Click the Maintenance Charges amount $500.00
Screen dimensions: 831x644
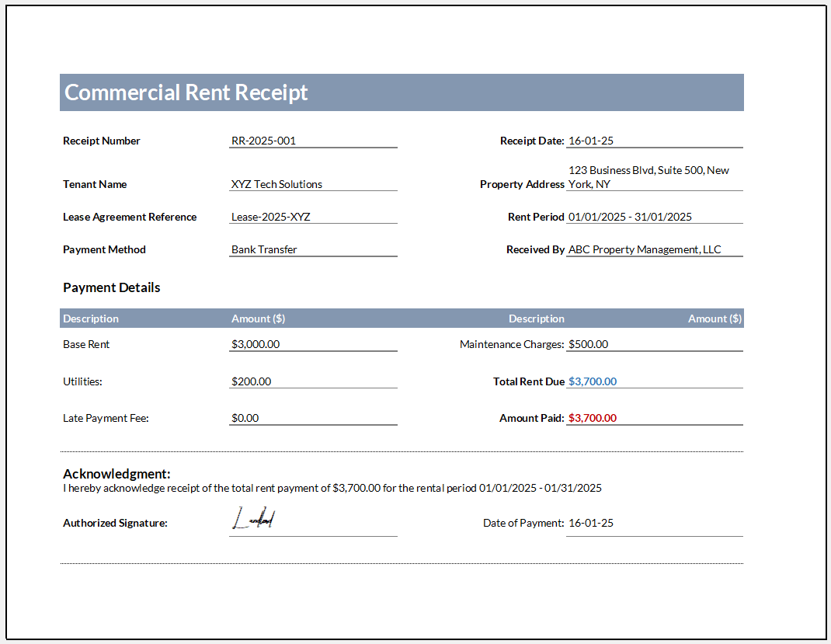588,344
